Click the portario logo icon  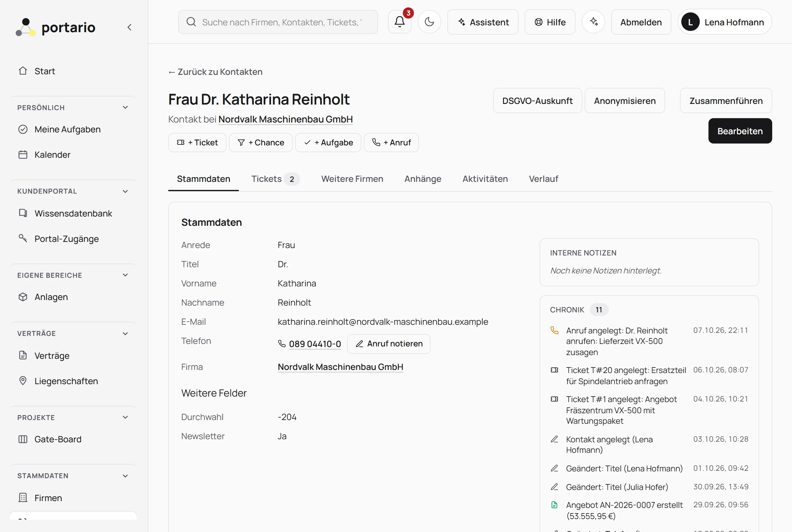click(x=25, y=27)
